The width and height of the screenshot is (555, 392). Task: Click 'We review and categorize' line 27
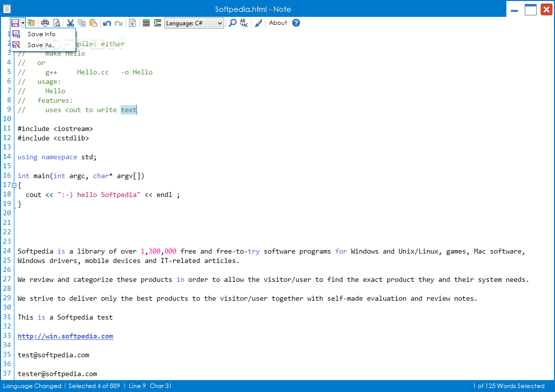click(273, 280)
